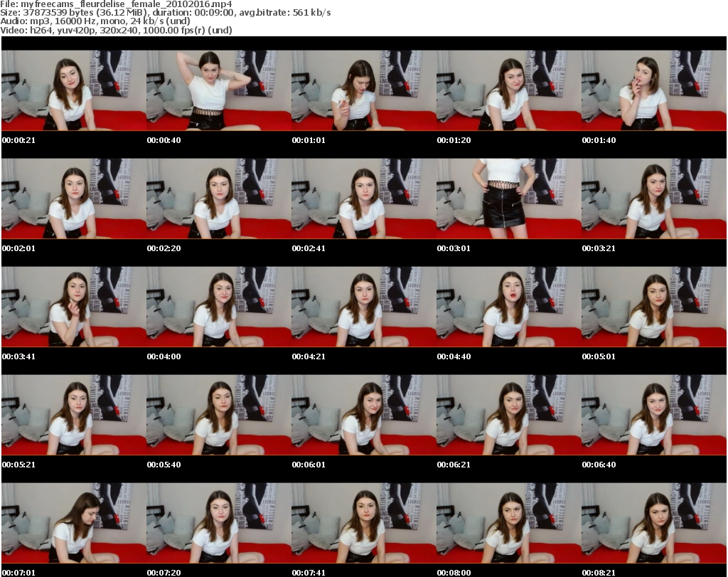
Task: Choose the frame at 00:02:20
Action: [219, 198]
